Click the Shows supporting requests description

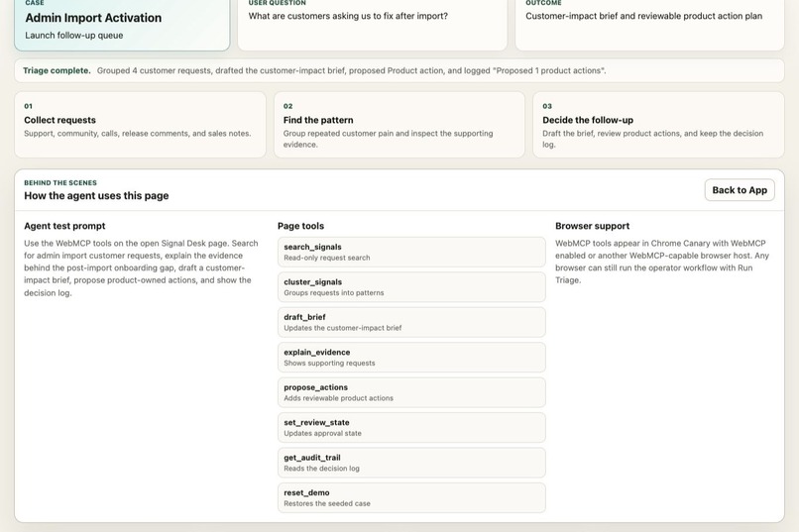coord(329,363)
